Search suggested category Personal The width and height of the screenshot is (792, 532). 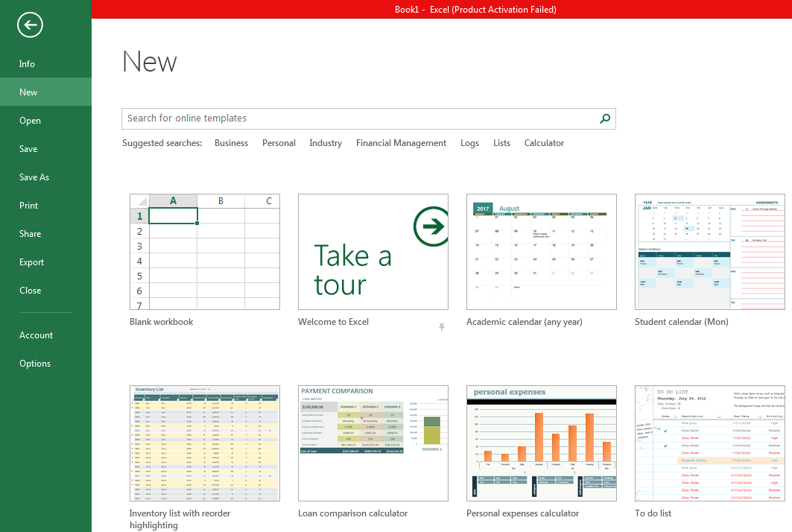point(279,143)
